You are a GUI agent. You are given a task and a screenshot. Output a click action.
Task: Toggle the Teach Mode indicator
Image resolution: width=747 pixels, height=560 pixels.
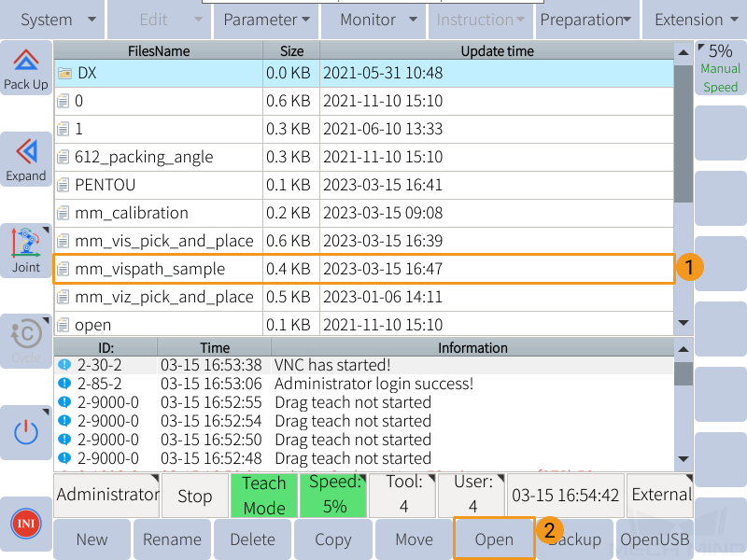coord(264,496)
